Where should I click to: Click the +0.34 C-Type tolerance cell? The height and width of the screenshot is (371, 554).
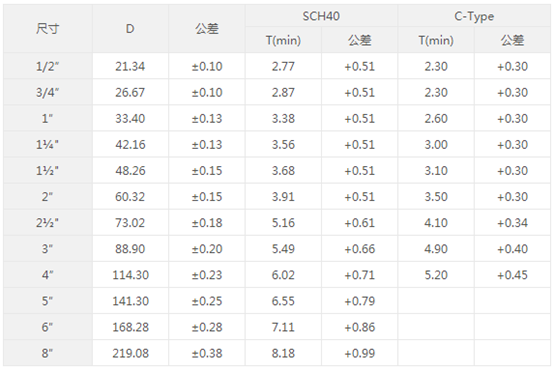click(x=512, y=223)
